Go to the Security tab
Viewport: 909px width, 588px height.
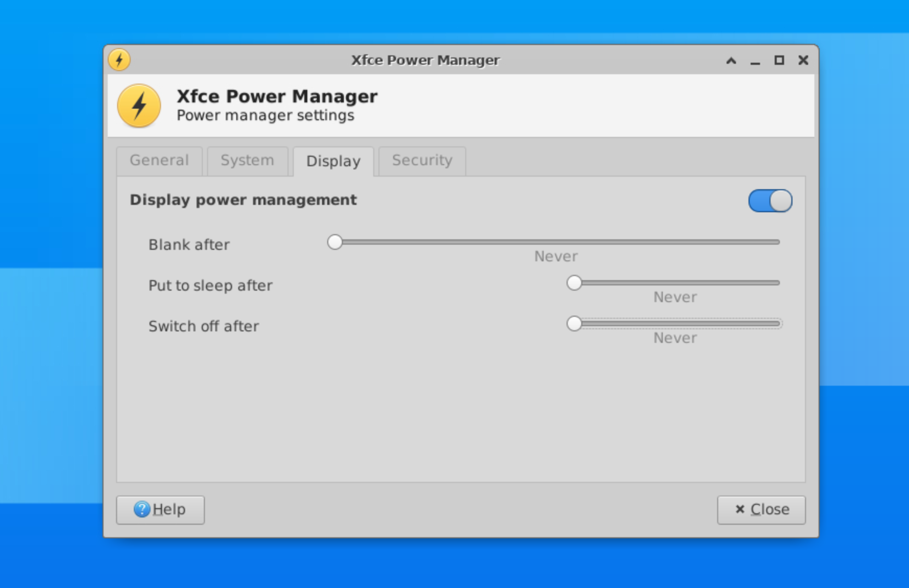pos(422,160)
